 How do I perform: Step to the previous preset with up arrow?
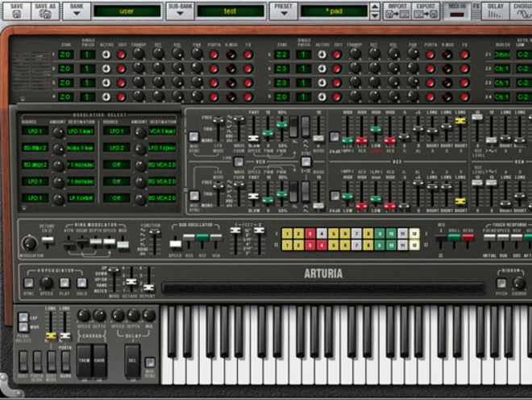pyautogui.click(x=375, y=6)
